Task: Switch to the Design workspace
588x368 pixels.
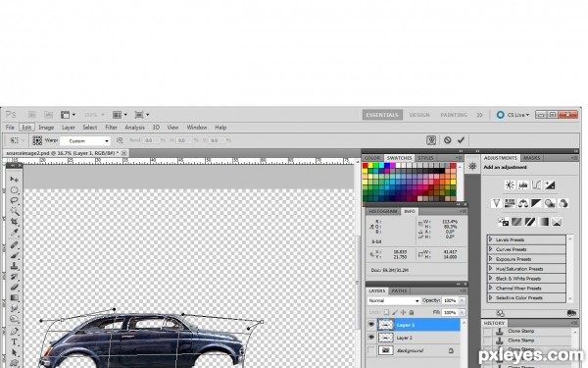Action: coord(419,115)
